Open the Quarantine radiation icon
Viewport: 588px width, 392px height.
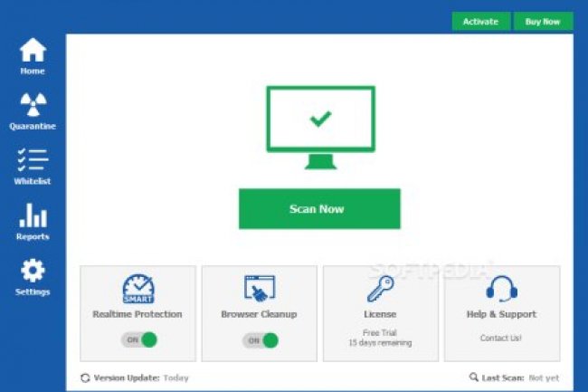(x=33, y=105)
